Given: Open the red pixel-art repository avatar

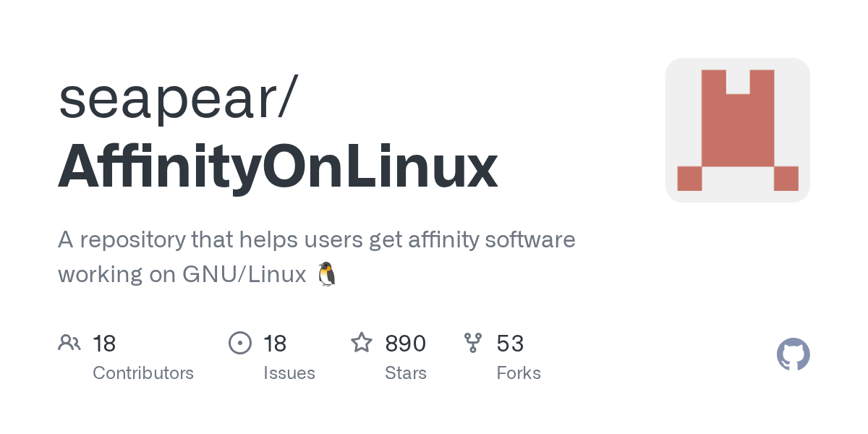Looking at the screenshot, I should click(x=737, y=130).
